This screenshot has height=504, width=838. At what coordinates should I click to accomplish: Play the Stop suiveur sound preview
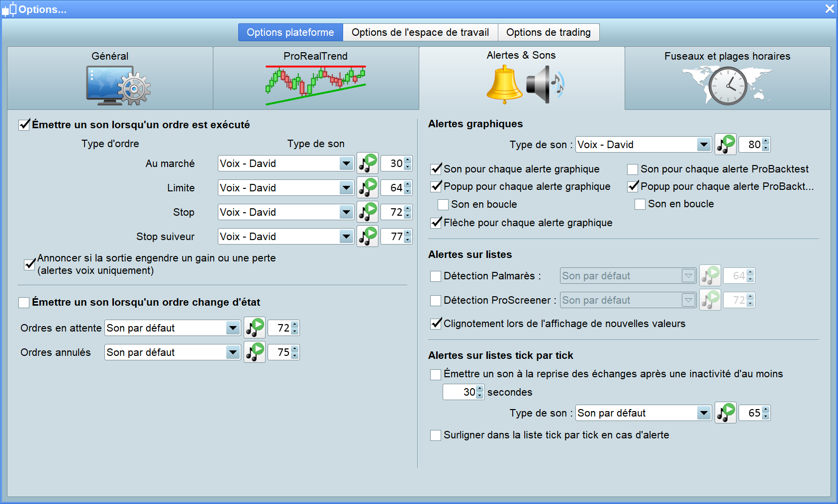click(368, 236)
